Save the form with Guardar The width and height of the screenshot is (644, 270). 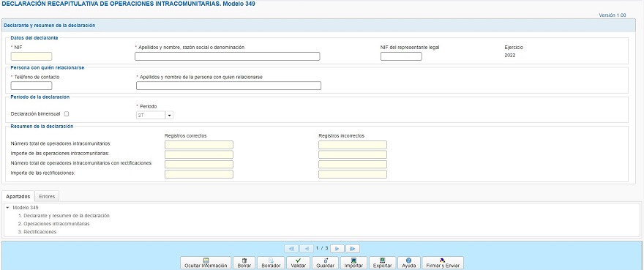click(325, 263)
